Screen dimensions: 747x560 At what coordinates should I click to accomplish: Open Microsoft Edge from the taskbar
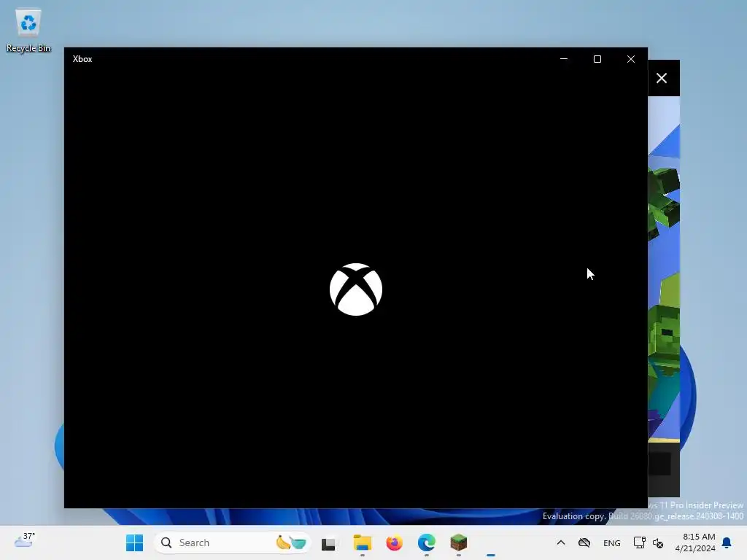click(x=426, y=542)
